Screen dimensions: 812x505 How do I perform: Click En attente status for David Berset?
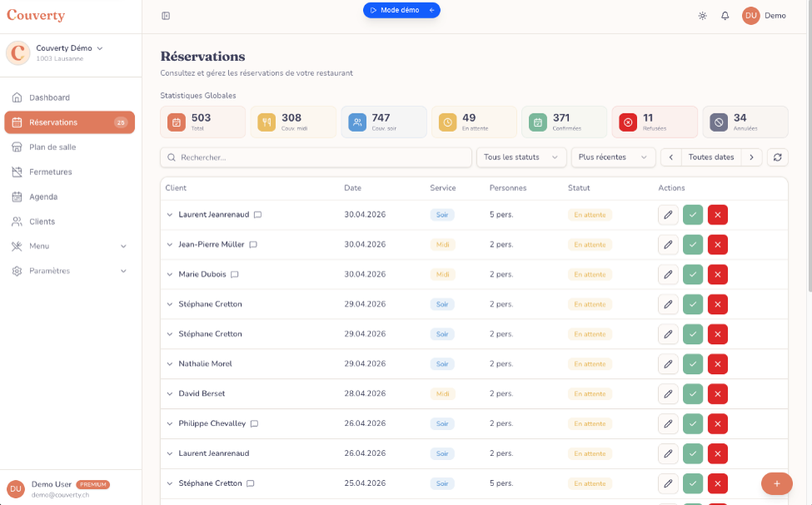tap(590, 394)
